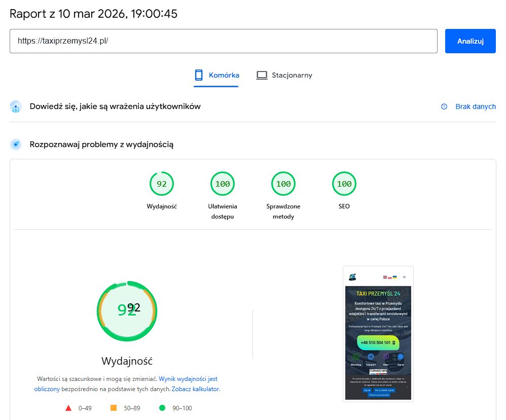The height and width of the screenshot is (420, 506).
Task: Switch to the Stacjonarny tab
Action: [x=284, y=75]
